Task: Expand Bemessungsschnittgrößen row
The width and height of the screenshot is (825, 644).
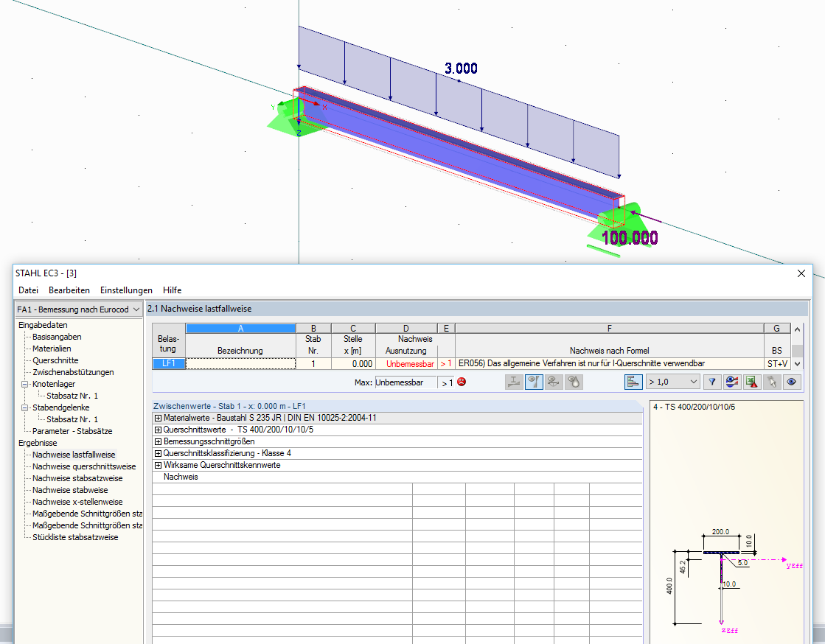Action: pos(158,441)
